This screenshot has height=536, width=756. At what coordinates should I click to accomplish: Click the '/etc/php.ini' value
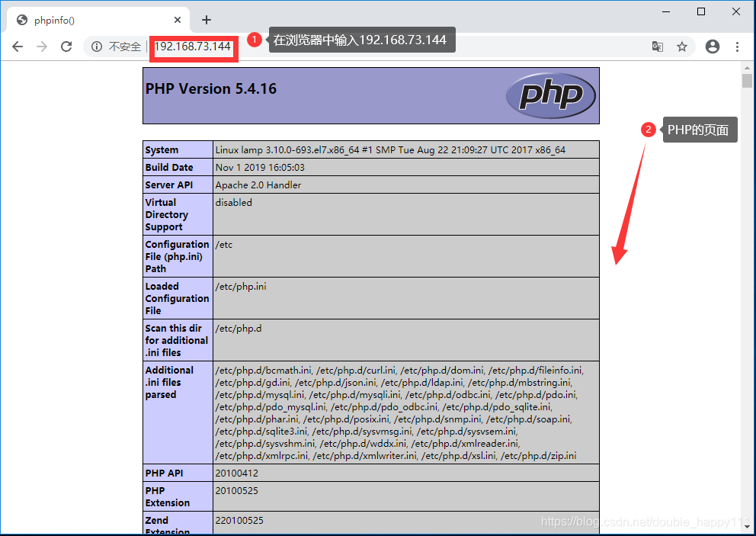coord(241,287)
